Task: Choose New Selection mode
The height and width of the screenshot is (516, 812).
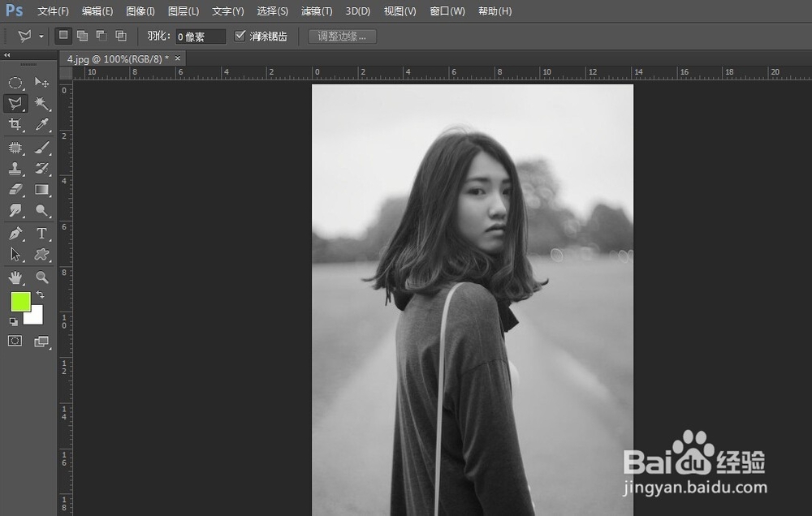Action: [63, 36]
